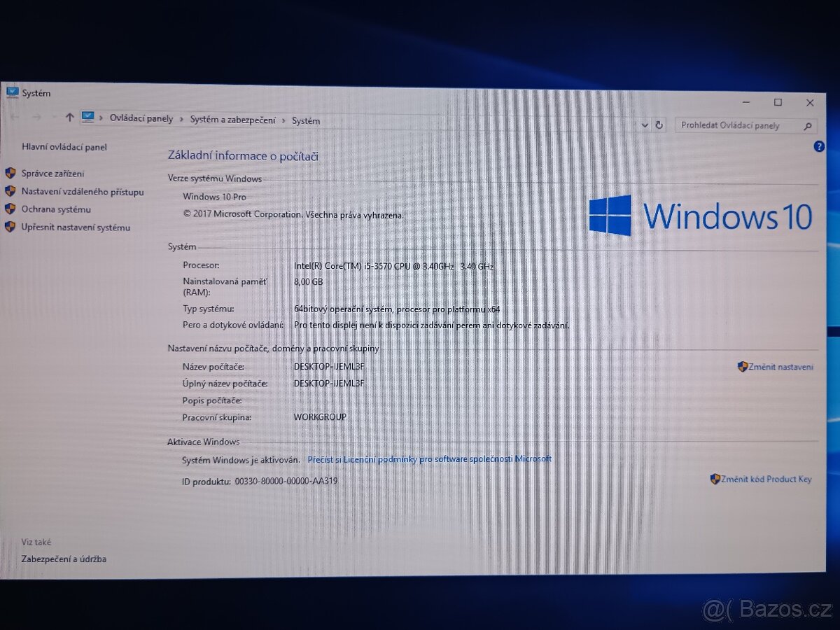Screen dimensions: 840x630
Task: Click the refresh icon next to the address bar
Action: [659, 125]
